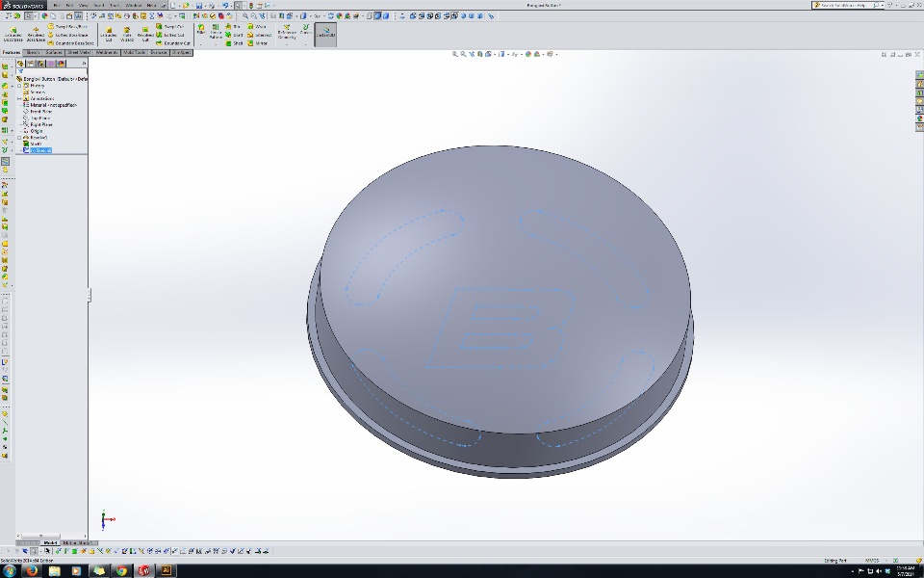This screenshot has height=578, width=924.
Task: Open the File menu
Action: click(x=57, y=6)
